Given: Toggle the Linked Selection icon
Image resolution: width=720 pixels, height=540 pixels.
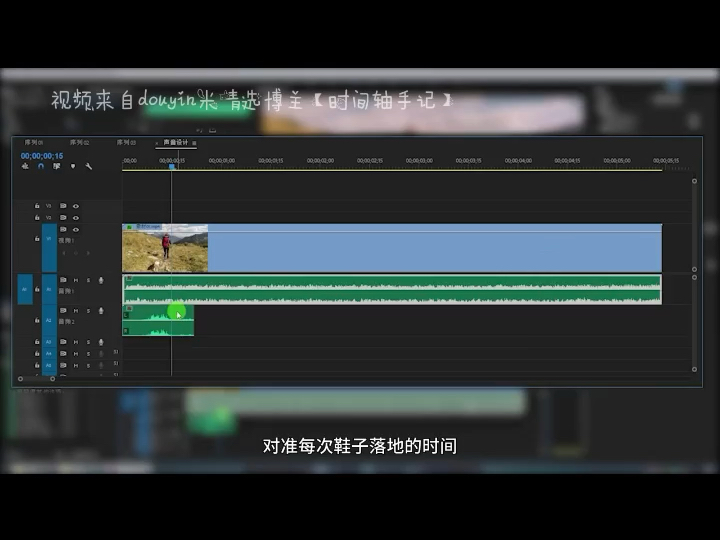Looking at the screenshot, I should pyautogui.click(x=56, y=166).
